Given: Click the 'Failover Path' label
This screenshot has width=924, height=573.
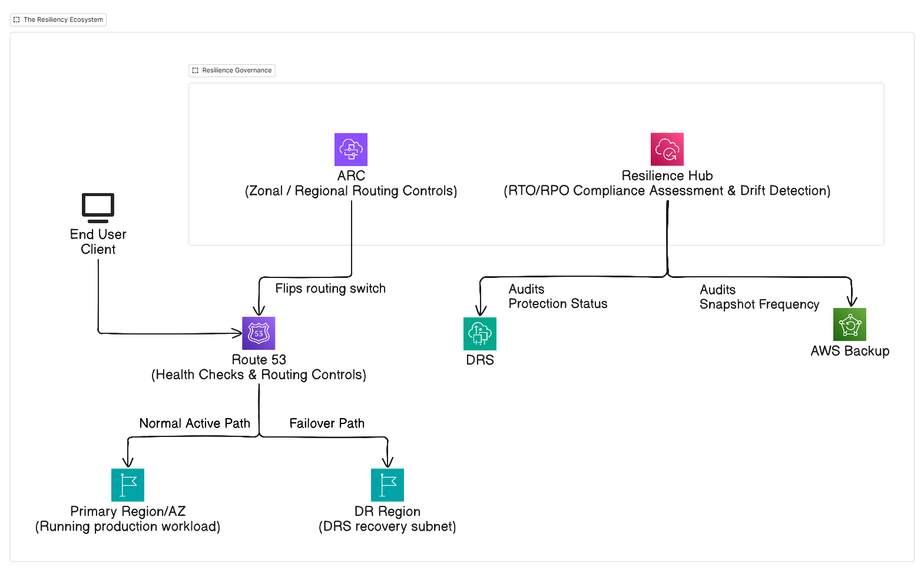Looking at the screenshot, I should click(327, 423).
